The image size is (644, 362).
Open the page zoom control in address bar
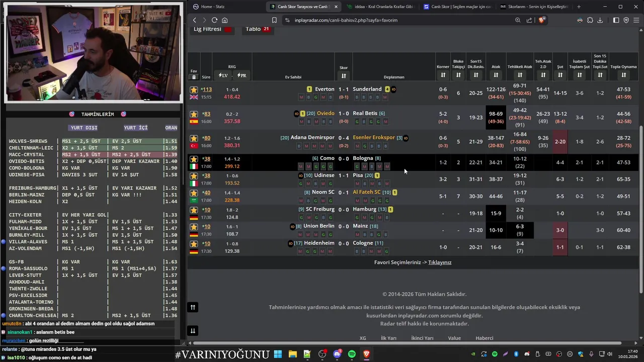(x=518, y=20)
